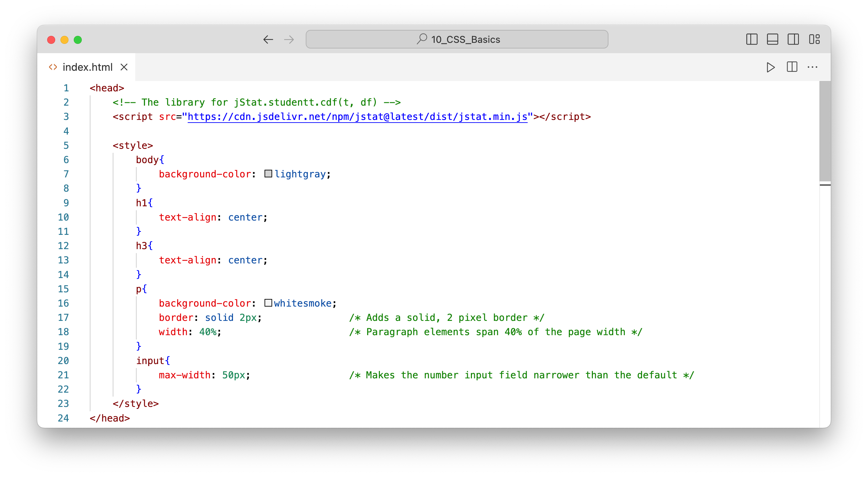Click the 'max-width' property name

tap(185, 375)
